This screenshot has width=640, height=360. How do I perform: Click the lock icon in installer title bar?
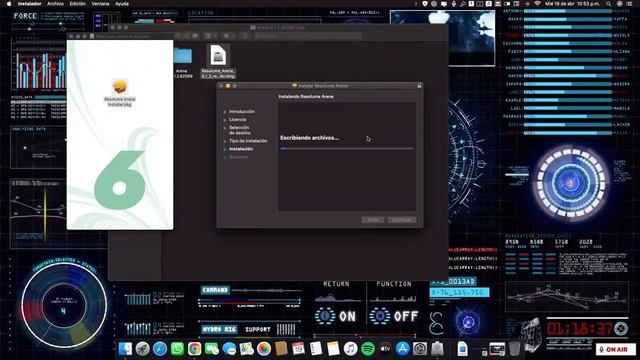click(419, 86)
